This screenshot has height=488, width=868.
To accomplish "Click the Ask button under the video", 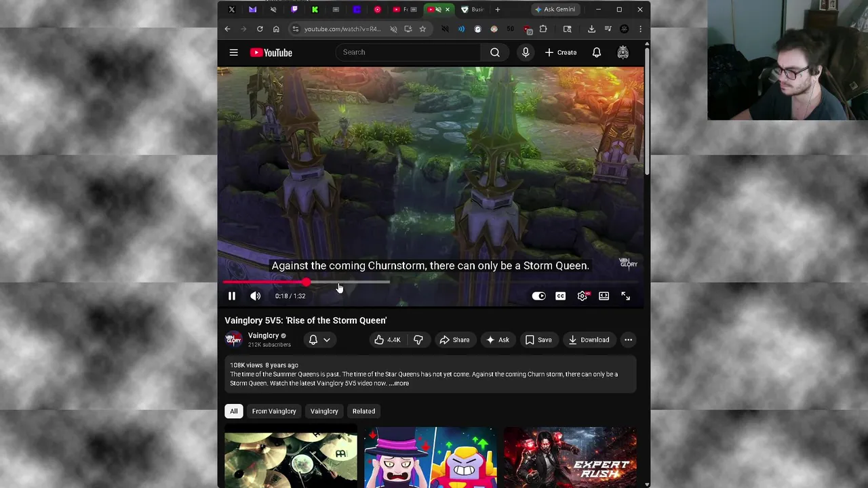I will click(x=498, y=340).
